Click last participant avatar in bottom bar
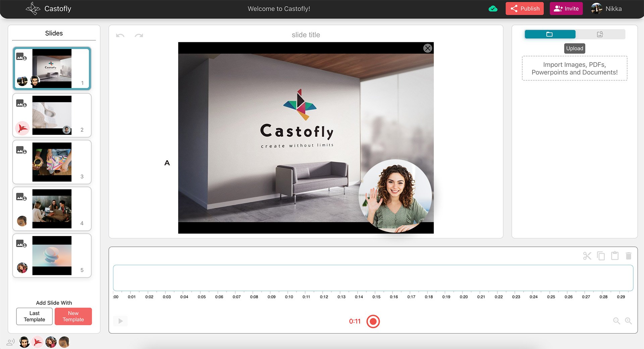This screenshot has width=644, height=349. coord(64,342)
